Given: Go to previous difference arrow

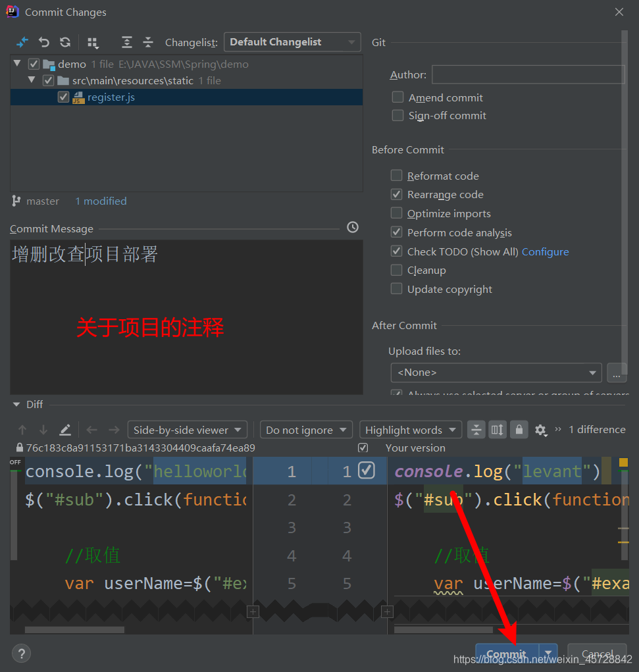Looking at the screenshot, I should click(22, 429).
